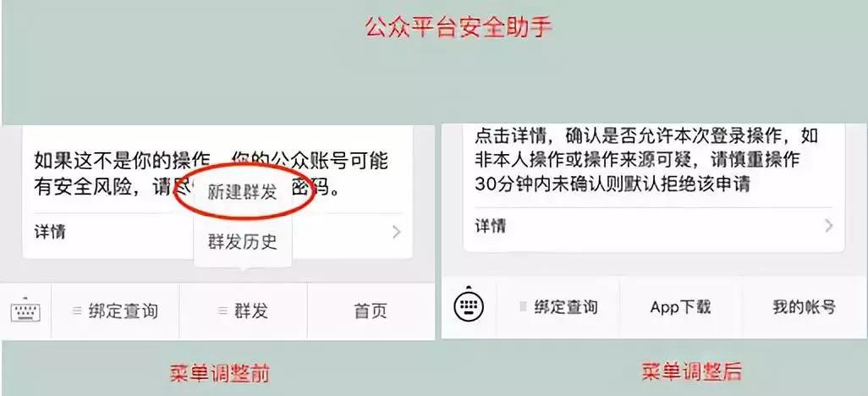
Task: Tap the small square icon beside right 绑定查询
Action: click(523, 306)
